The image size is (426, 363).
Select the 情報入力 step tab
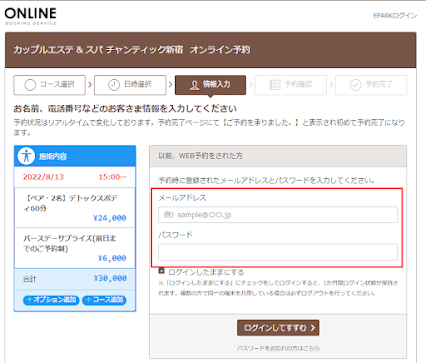click(x=210, y=85)
